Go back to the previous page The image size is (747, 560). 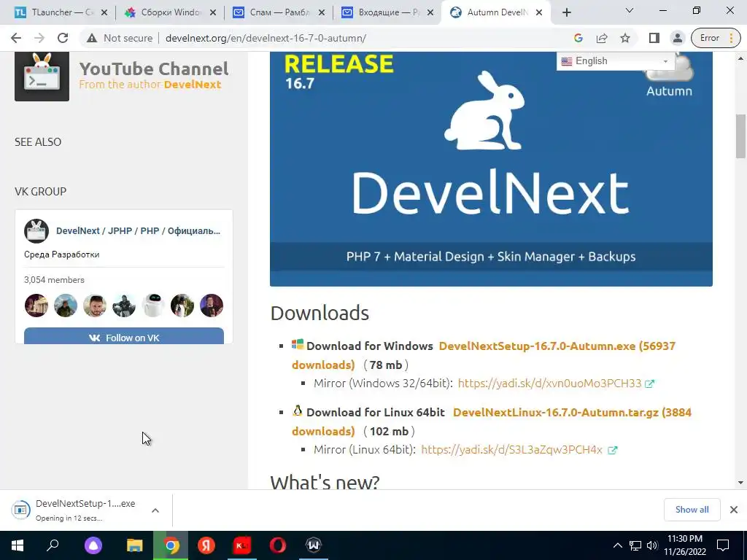[x=16, y=38]
